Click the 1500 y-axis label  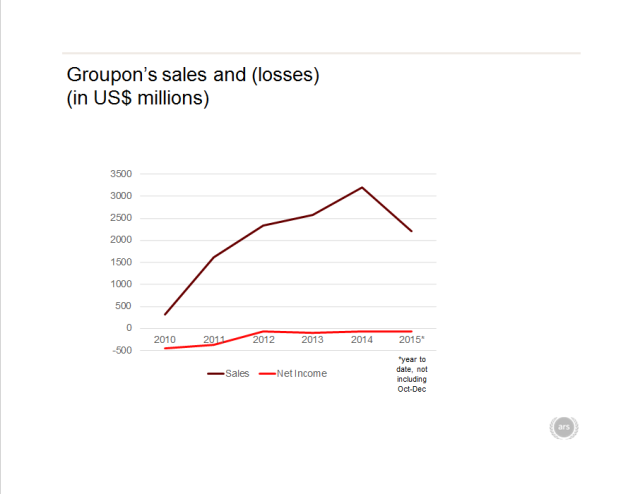point(121,262)
